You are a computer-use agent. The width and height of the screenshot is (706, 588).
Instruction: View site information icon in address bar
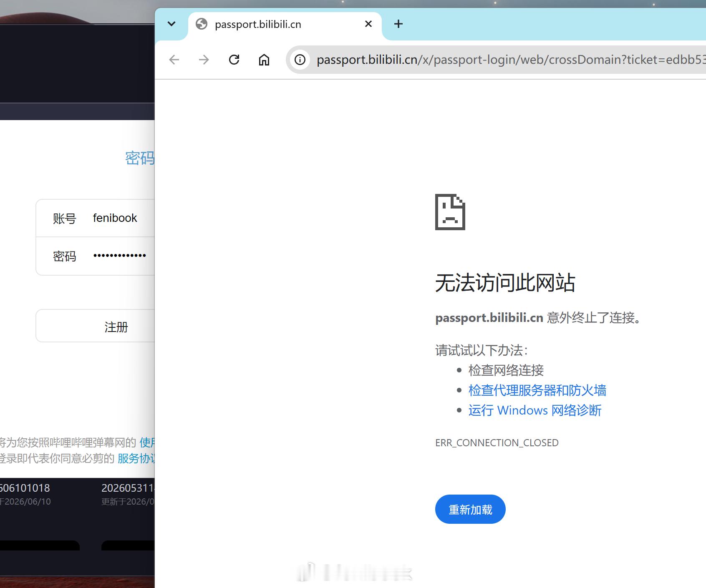(x=300, y=60)
